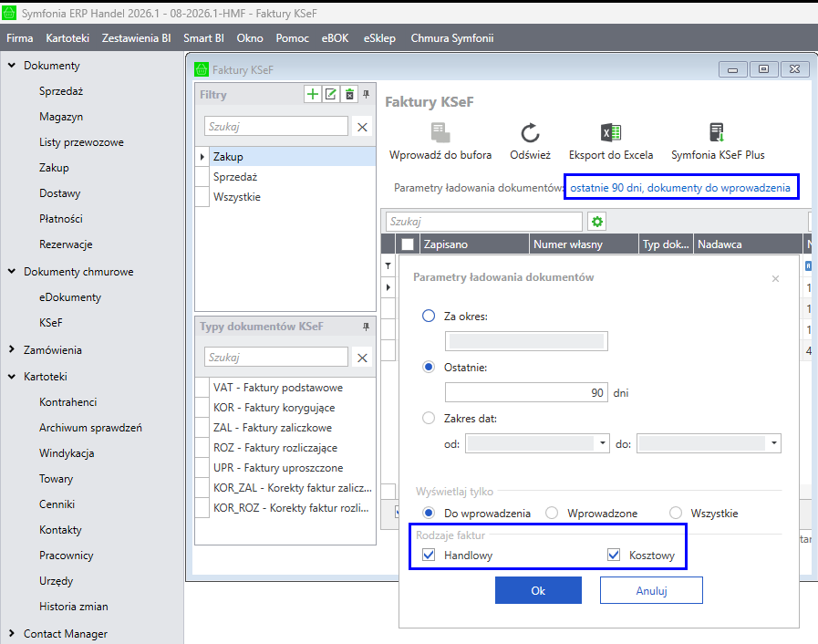818x644 pixels.
Task: Click the loading parameters link
Action: point(680,187)
